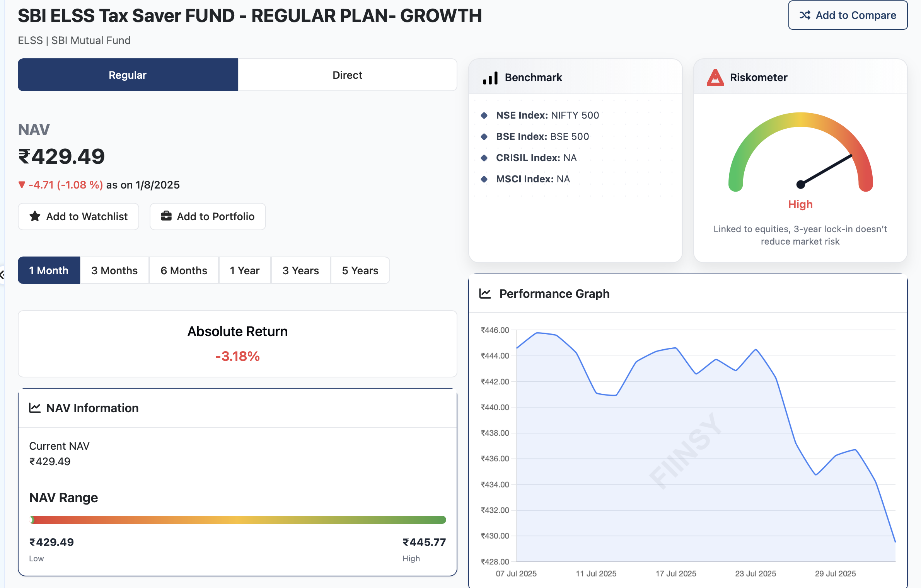Click the 'Current NAV' label in NAV Information
Image resolution: width=921 pixels, height=588 pixels.
pos(59,446)
